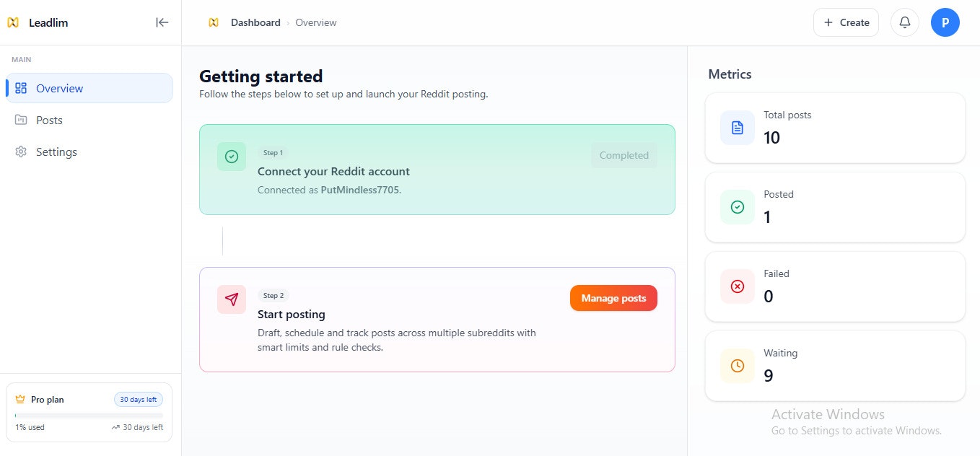Click the Pro plan usage progress bar
The height and width of the screenshot is (456, 980).
point(89,415)
